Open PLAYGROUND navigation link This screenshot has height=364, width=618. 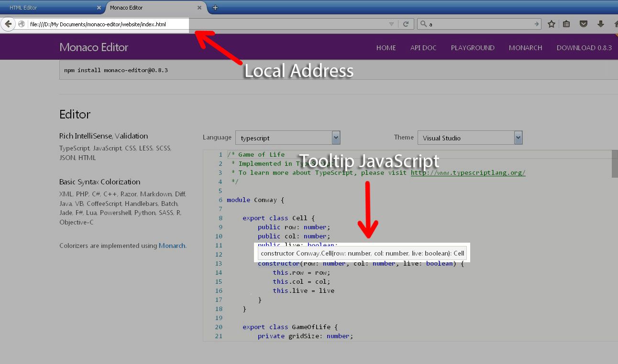tap(473, 48)
